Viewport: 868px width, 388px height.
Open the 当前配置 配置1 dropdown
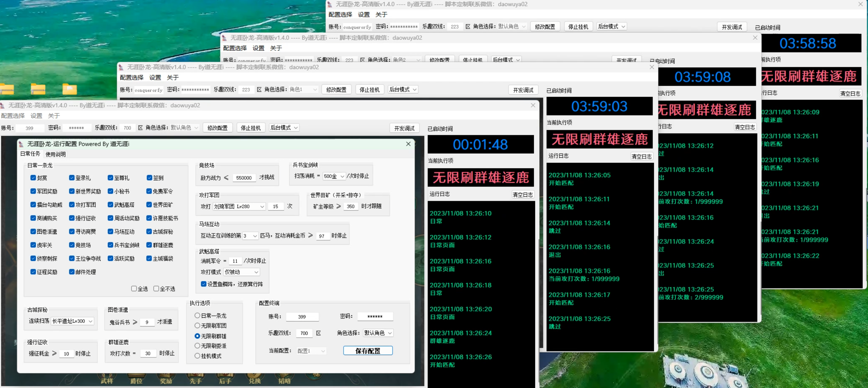click(x=311, y=351)
